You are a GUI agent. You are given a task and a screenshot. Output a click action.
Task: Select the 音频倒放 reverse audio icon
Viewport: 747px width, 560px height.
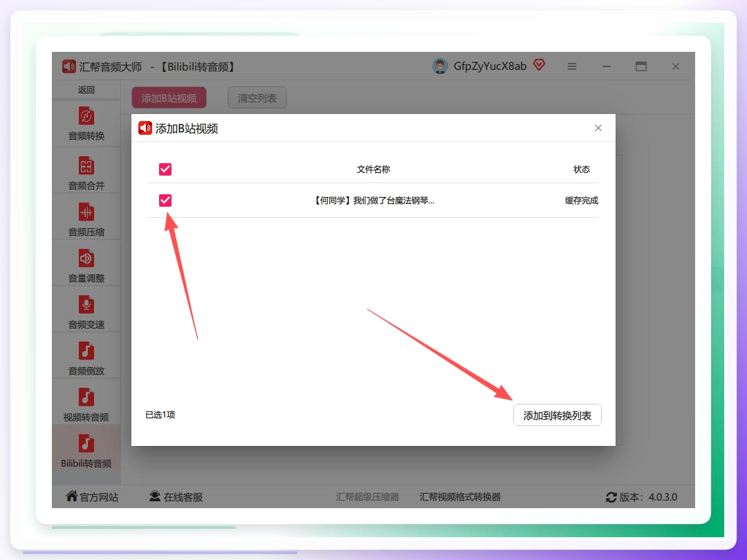click(x=86, y=351)
